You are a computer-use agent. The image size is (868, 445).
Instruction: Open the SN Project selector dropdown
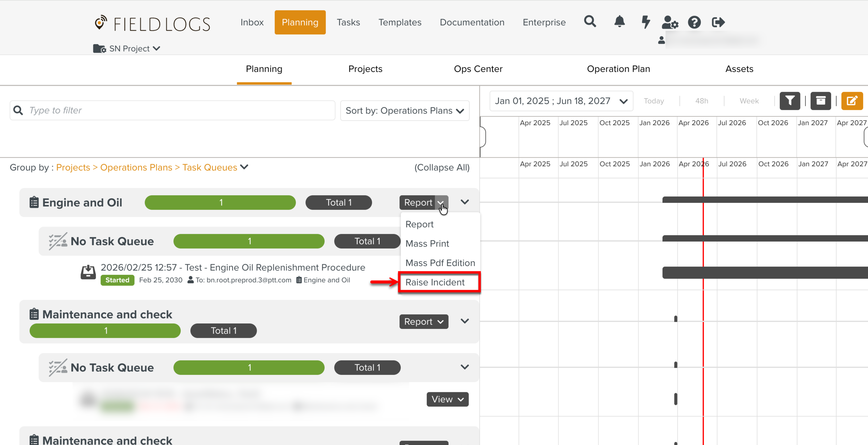pos(134,49)
